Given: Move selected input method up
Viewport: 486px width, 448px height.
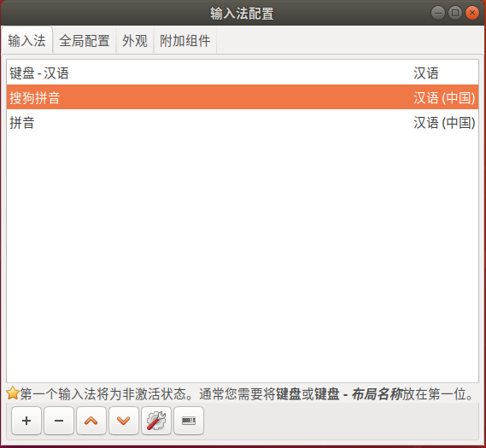Looking at the screenshot, I should click(91, 421).
